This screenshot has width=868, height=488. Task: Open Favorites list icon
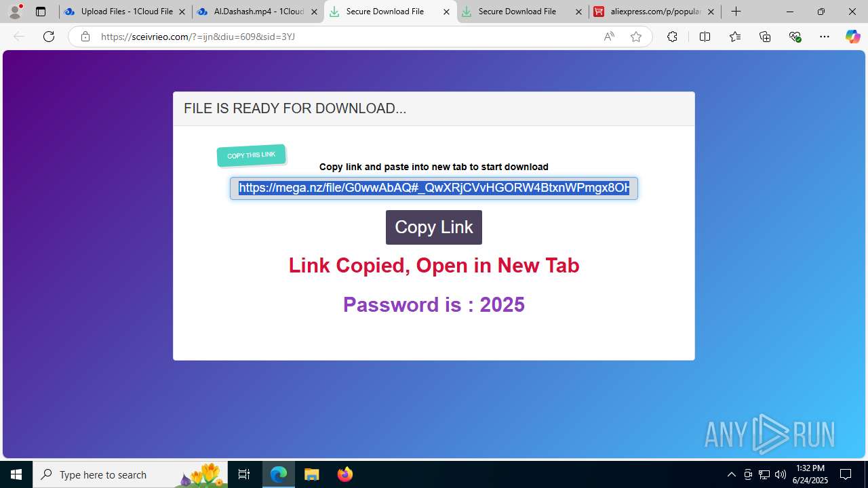[x=735, y=37]
